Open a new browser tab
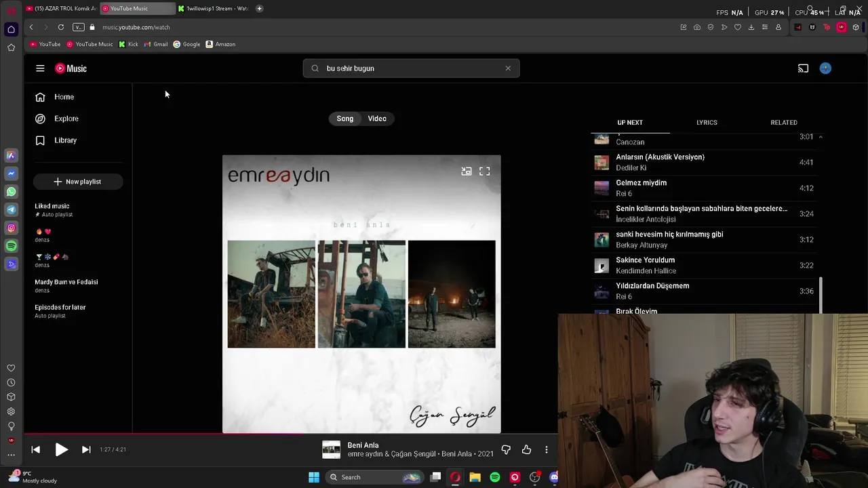The image size is (868, 488). (259, 8)
